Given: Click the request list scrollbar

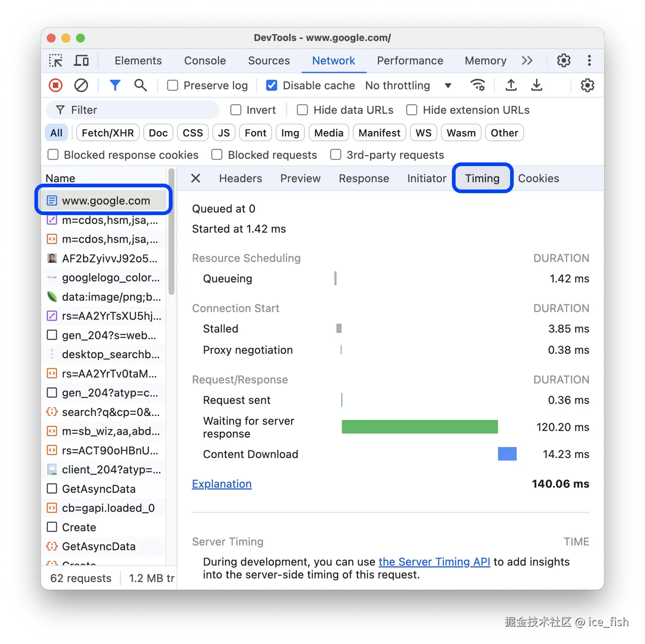Looking at the screenshot, I should pyautogui.click(x=171, y=231).
